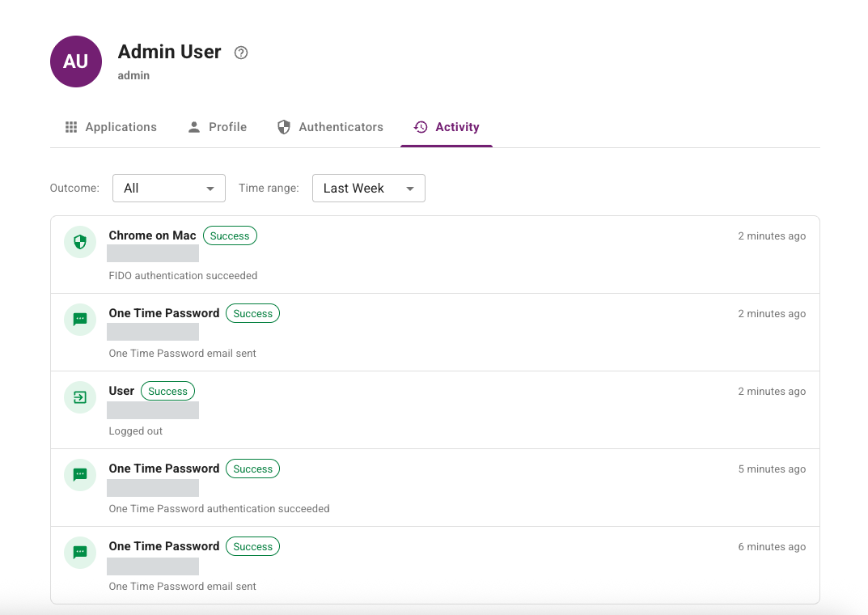Click the Applications grid icon

coord(71,127)
